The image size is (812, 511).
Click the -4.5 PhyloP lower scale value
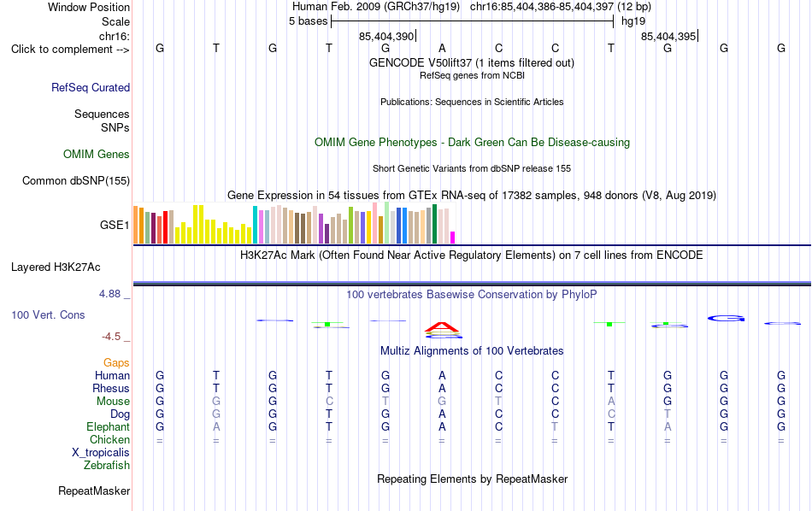click(x=111, y=337)
